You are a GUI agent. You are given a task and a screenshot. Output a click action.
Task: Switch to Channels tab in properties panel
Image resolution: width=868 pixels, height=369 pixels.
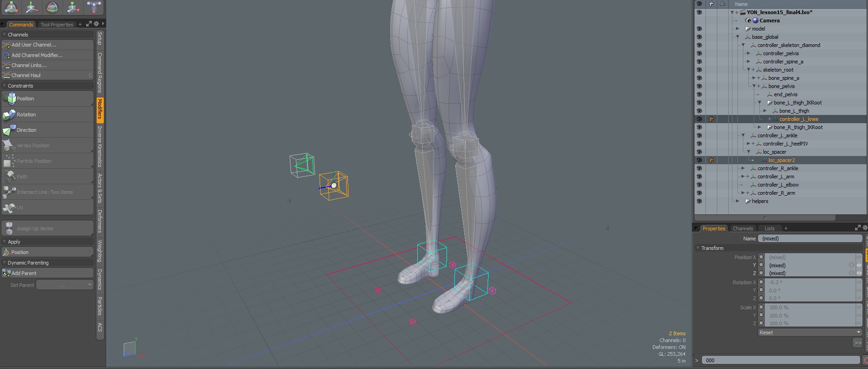click(742, 229)
